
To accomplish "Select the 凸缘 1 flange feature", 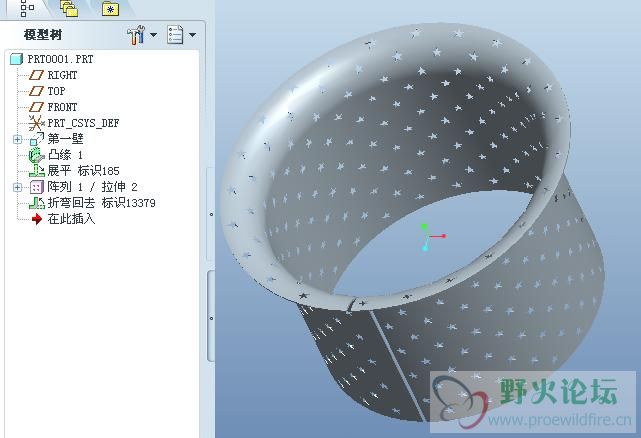I will coord(65,155).
